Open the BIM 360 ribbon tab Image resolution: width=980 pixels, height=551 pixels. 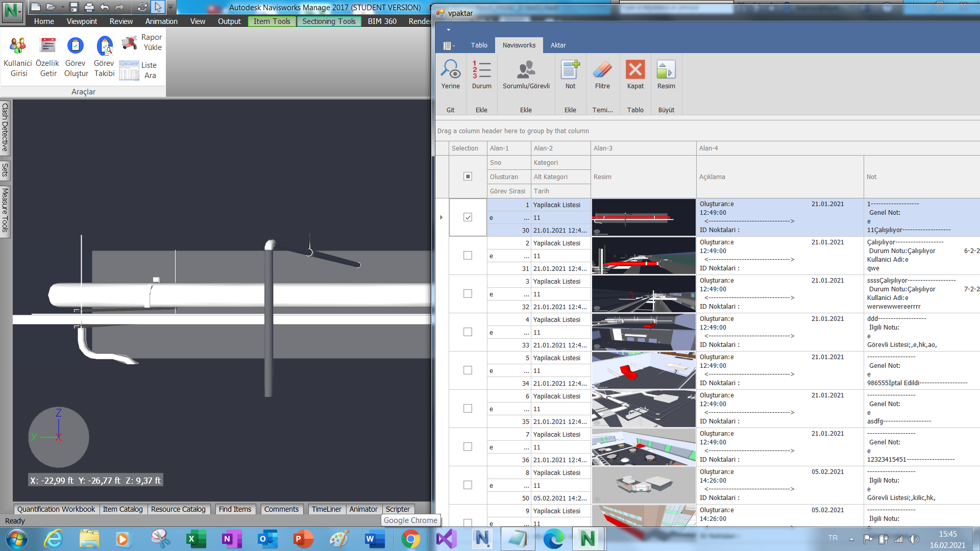(382, 21)
